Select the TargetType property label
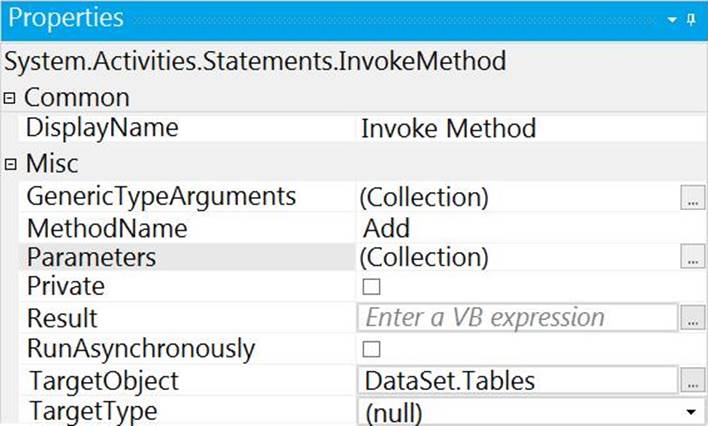 coord(94,411)
